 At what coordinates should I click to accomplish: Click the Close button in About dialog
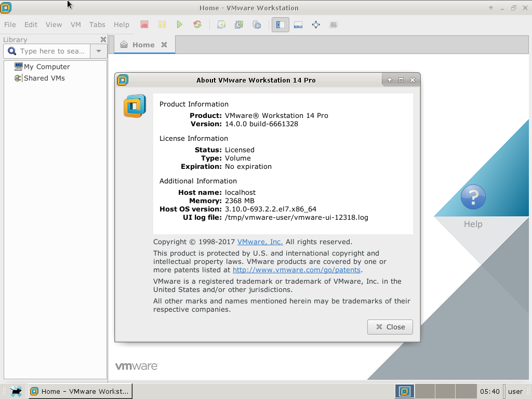[390, 327]
